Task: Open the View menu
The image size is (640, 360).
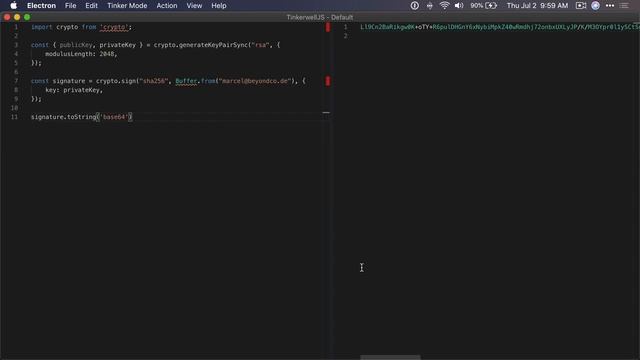Action: 194,6
